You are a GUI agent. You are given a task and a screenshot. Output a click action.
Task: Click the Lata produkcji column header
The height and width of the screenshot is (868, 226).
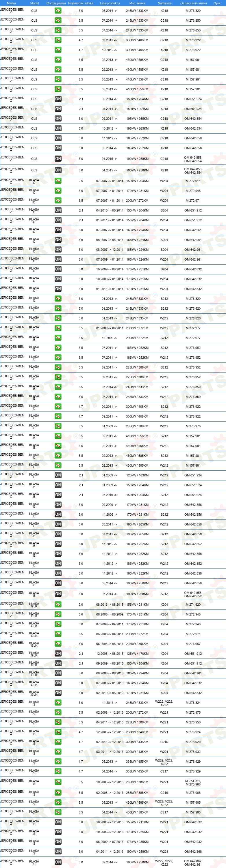pyautogui.click(x=110, y=3)
